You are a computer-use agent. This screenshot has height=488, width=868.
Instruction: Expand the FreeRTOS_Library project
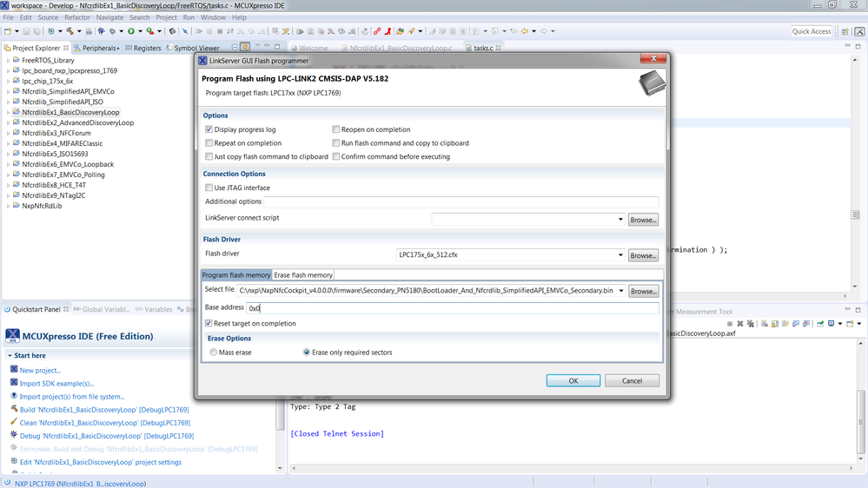click(x=8, y=60)
